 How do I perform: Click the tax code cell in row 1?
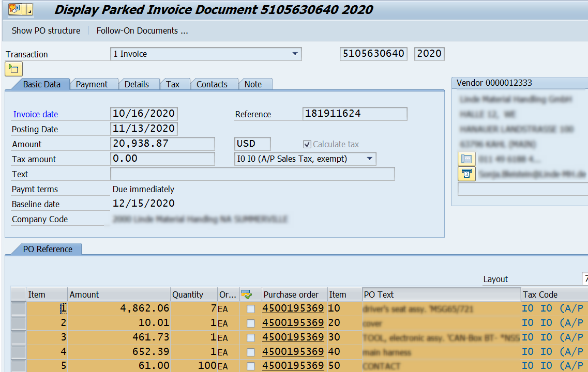pyautogui.click(x=554, y=308)
